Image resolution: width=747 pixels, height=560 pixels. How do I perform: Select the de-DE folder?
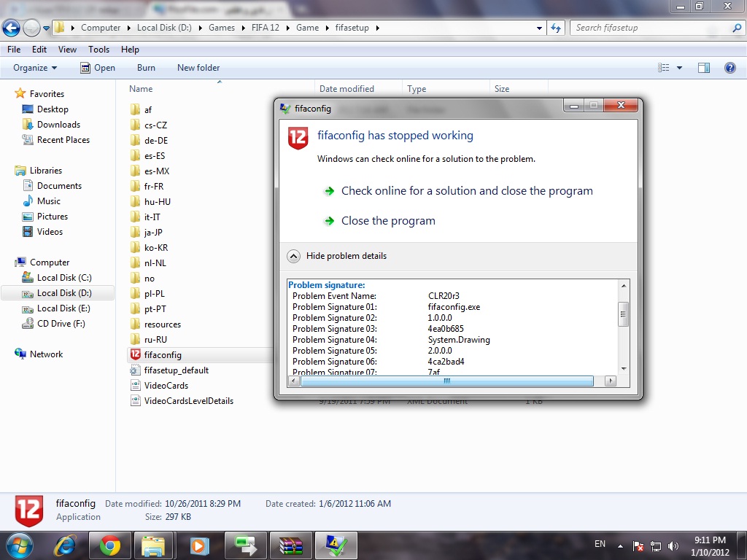156,141
